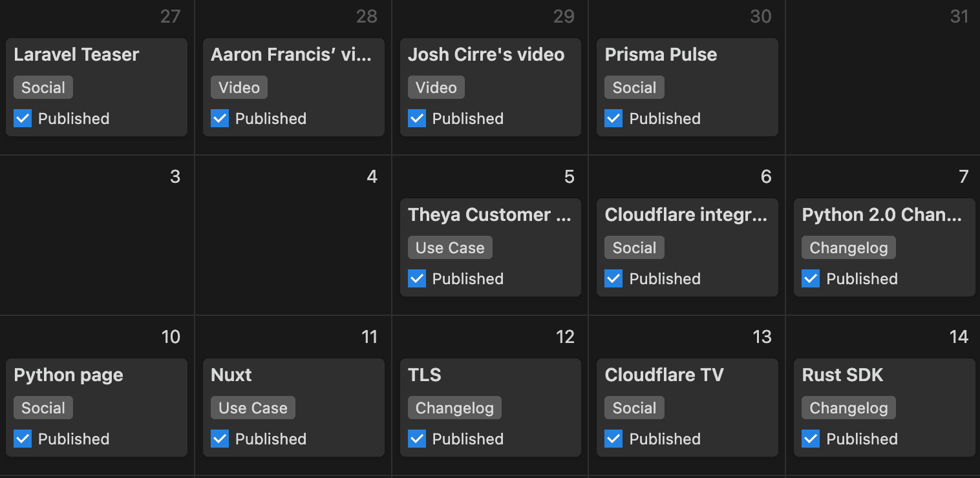This screenshot has width=980, height=478.
Task: Uncheck Published on Aaron Francis' video card
Action: pyautogui.click(x=220, y=118)
